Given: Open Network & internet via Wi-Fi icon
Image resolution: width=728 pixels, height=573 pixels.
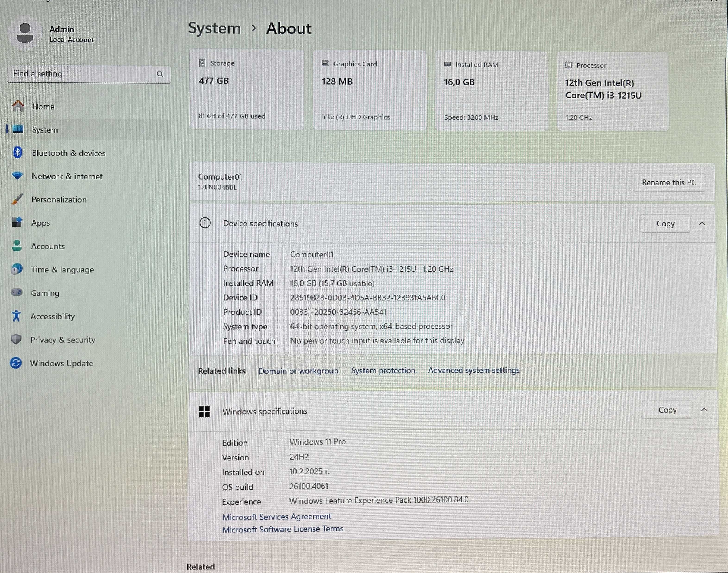Looking at the screenshot, I should coord(17,175).
